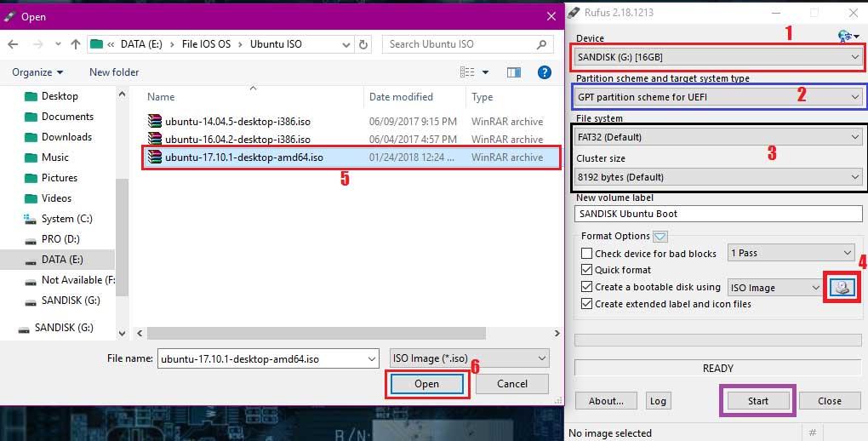Click Start in Rufus
The image size is (868, 441).
tap(758, 401)
